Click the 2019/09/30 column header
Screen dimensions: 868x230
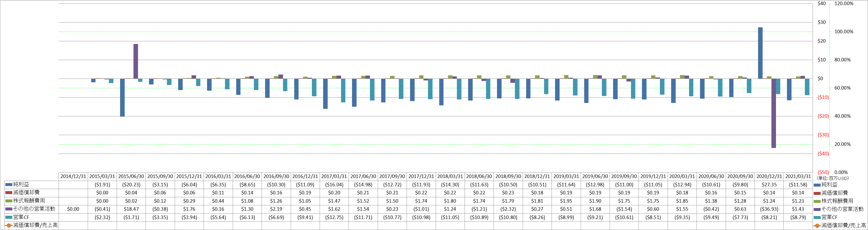pos(624,176)
